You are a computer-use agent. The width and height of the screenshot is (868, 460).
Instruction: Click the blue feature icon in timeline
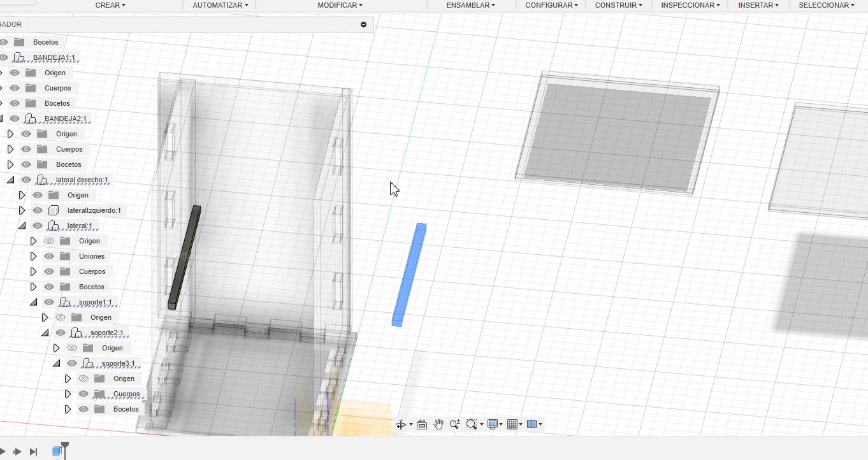[x=56, y=451]
